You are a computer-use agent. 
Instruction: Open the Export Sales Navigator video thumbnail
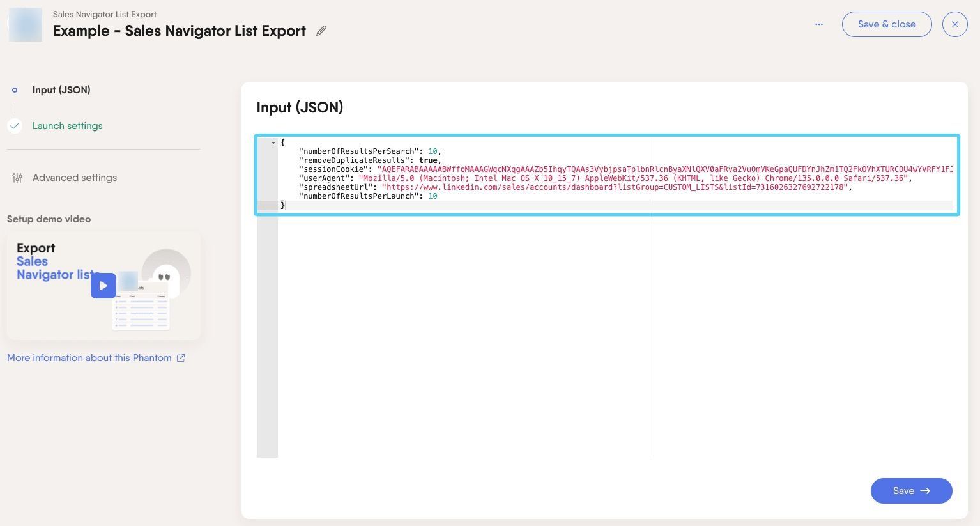point(103,286)
